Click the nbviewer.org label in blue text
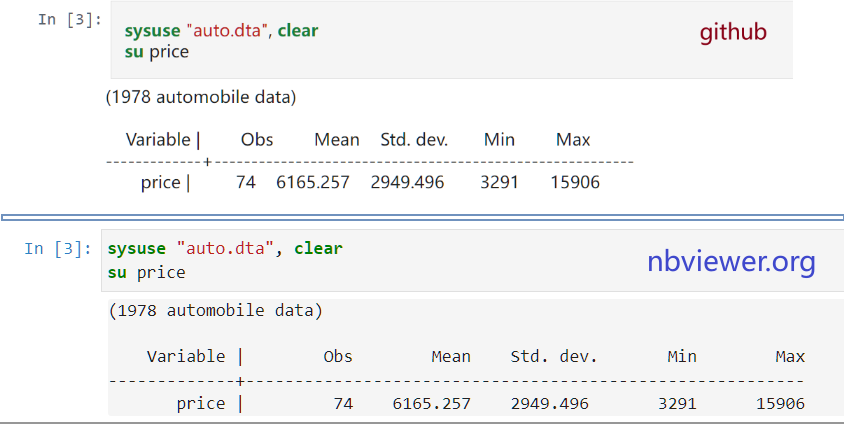 pos(731,262)
